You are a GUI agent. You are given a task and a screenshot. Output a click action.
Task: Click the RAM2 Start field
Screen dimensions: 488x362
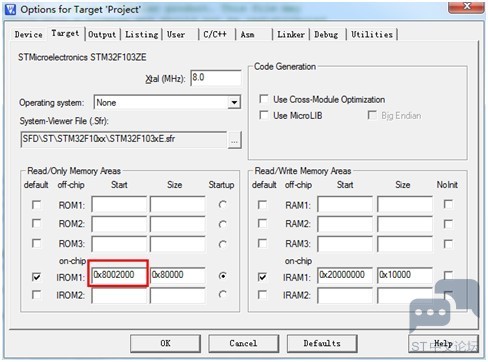pyautogui.click(x=345, y=224)
